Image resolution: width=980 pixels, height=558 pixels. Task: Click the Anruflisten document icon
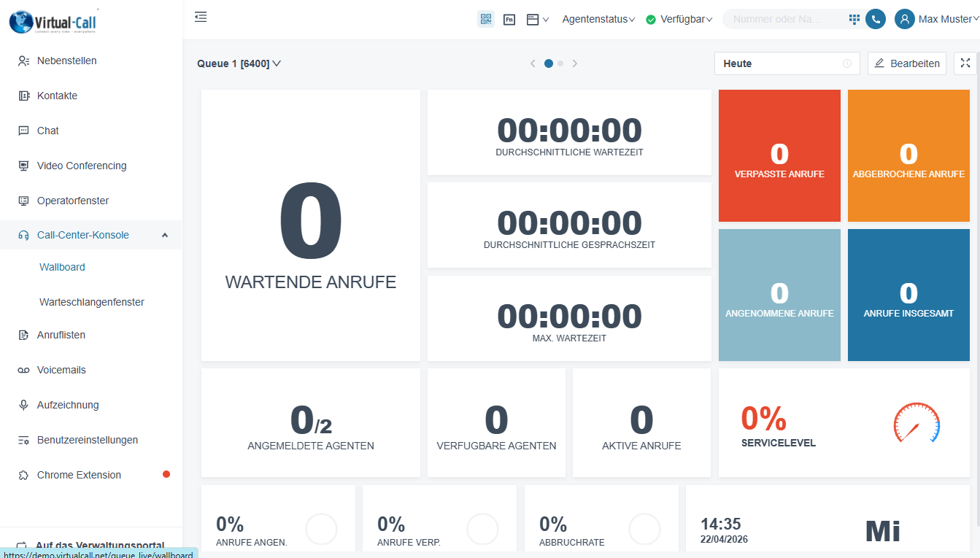pyautogui.click(x=23, y=336)
